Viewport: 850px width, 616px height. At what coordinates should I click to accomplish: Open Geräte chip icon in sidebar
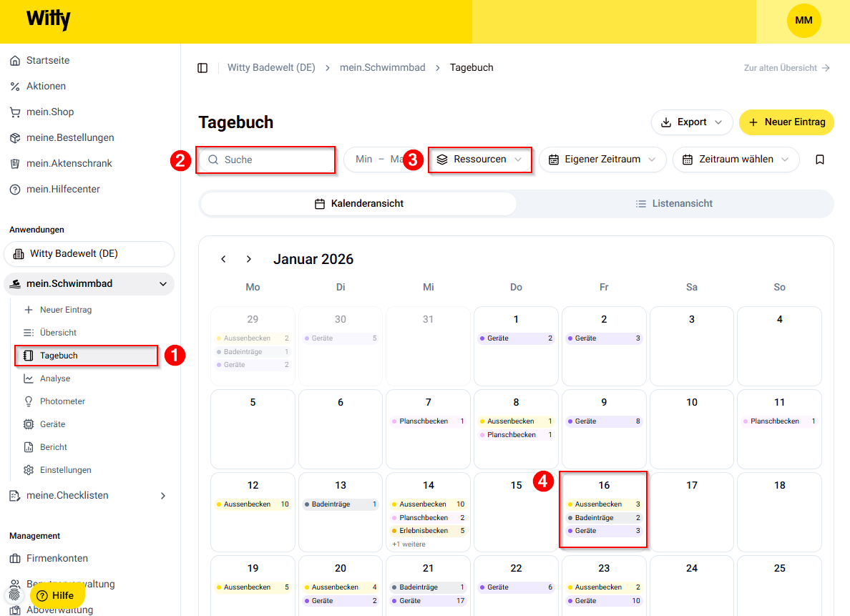click(29, 424)
